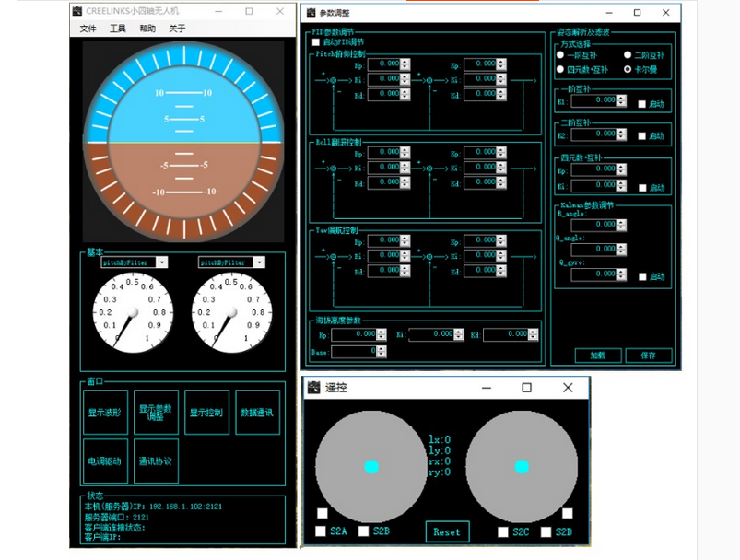Expand pitchByFilter dropdown above right dial
740x560 pixels.
[x=259, y=262]
